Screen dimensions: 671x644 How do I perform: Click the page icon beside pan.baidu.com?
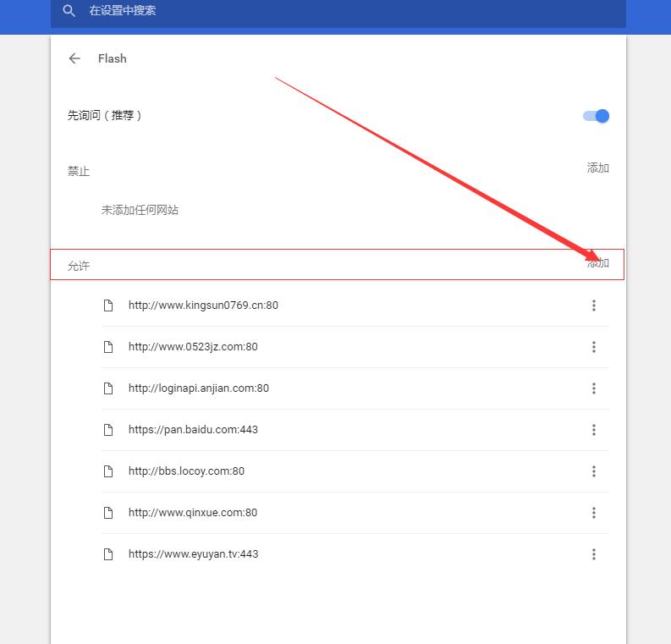click(108, 430)
